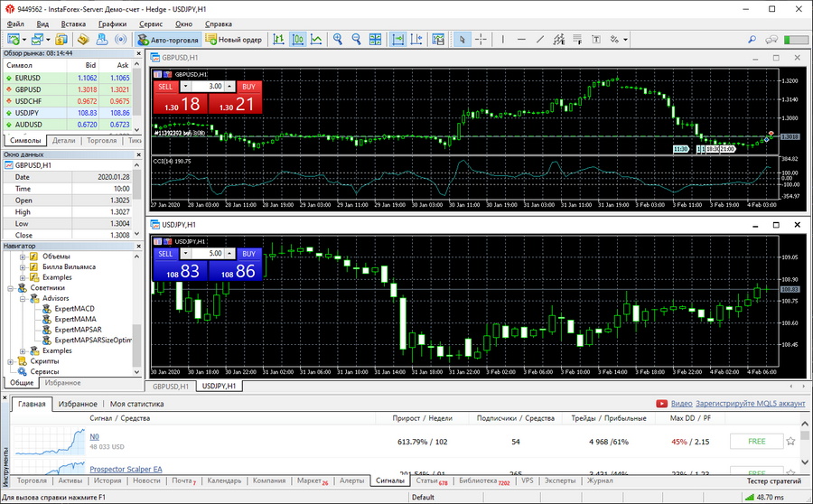Switch chart to line chart view

coord(316,40)
